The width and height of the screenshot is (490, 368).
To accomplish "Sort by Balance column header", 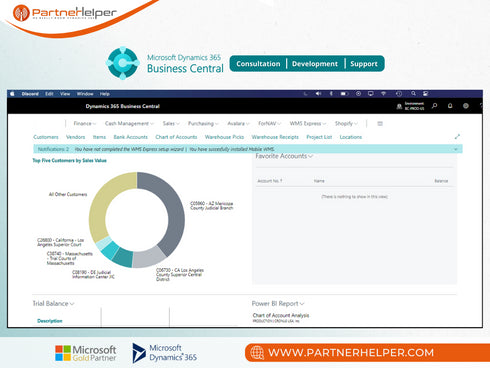I will coord(441,181).
